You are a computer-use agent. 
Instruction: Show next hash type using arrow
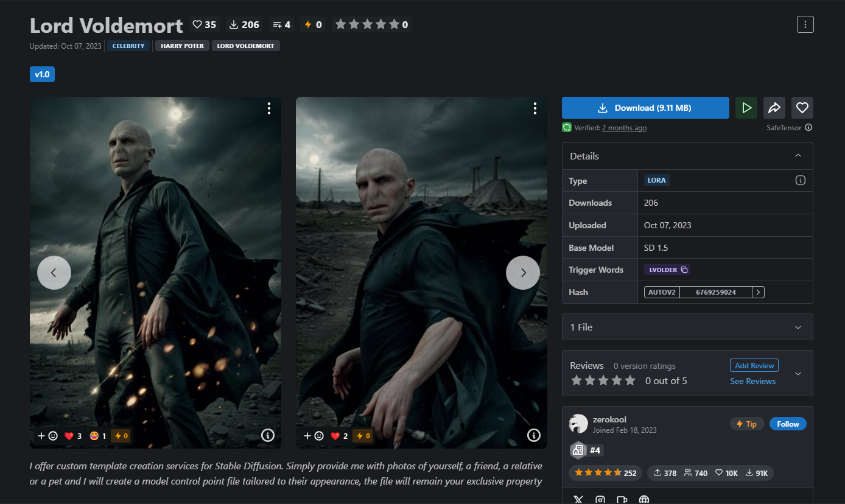tap(758, 292)
